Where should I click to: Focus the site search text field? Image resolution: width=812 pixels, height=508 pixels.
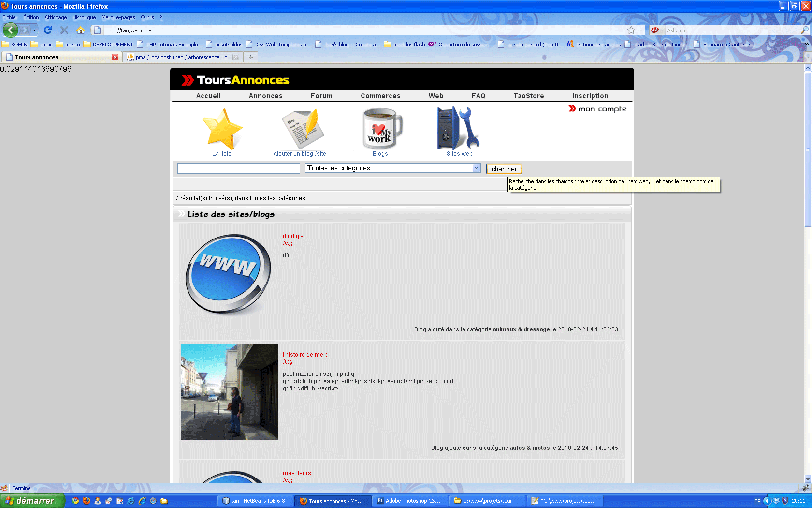coord(239,168)
